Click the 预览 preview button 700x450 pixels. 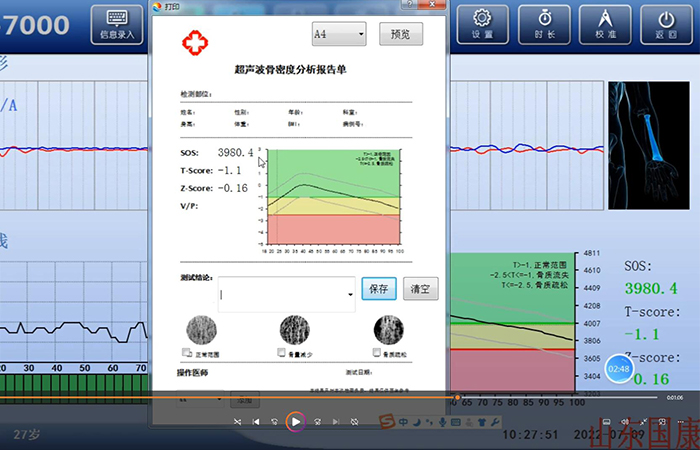401,34
